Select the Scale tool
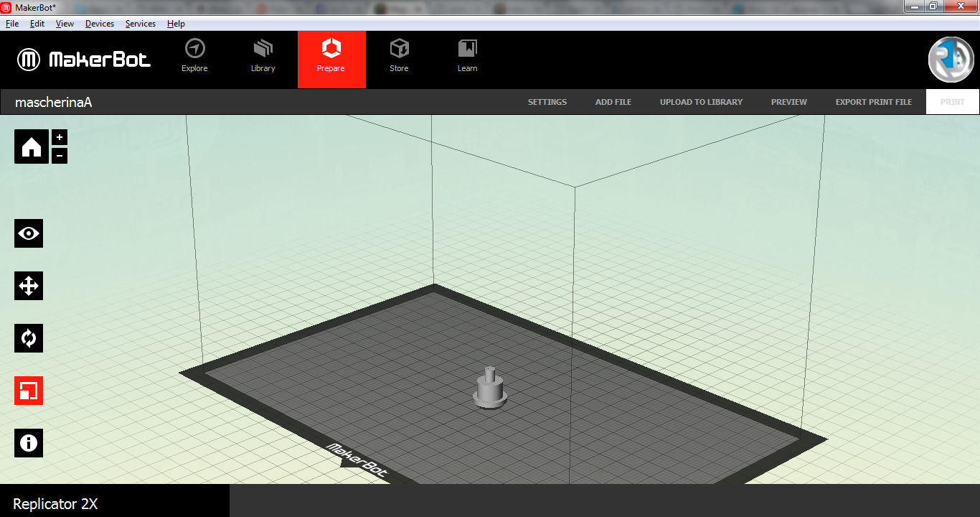 pos(29,391)
